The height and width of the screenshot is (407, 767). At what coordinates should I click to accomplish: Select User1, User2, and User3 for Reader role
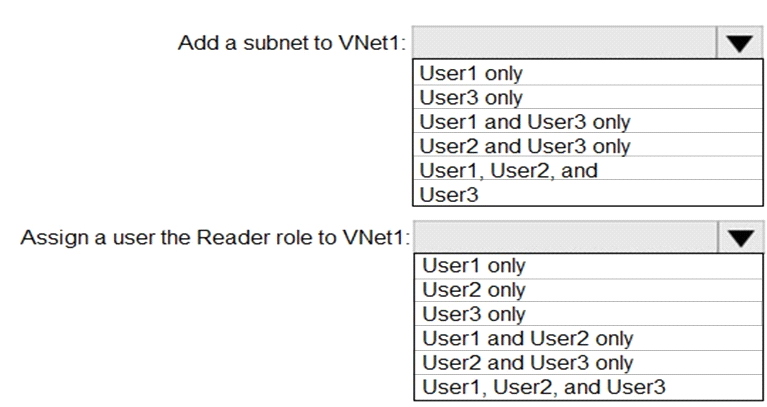click(x=588, y=387)
